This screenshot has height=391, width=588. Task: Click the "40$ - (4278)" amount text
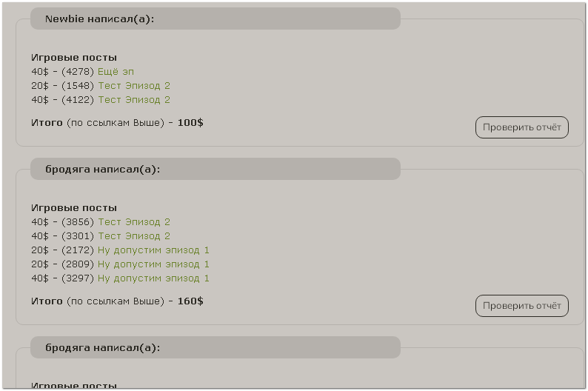pos(62,72)
